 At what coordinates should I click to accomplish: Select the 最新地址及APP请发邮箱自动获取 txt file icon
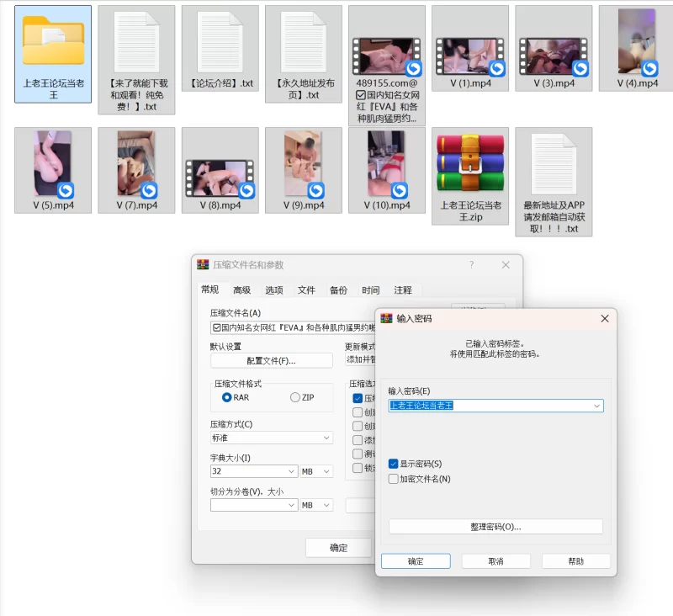click(x=554, y=164)
